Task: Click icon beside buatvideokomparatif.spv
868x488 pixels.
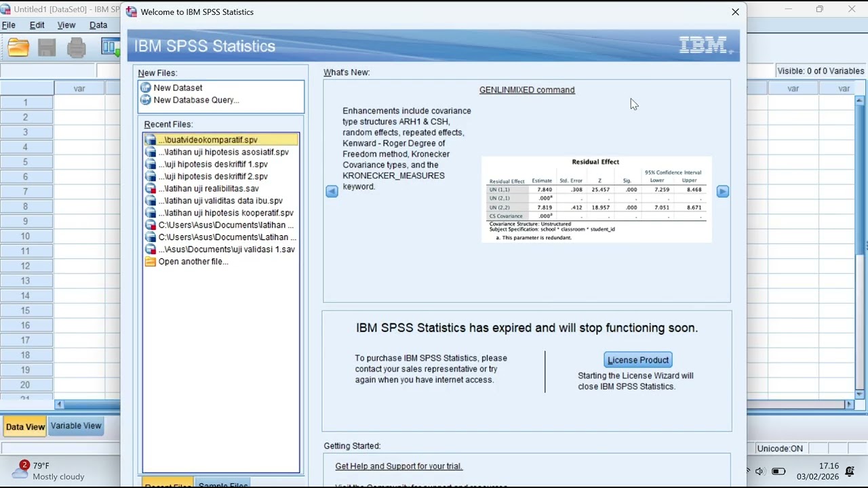Action: [x=151, y=140]
